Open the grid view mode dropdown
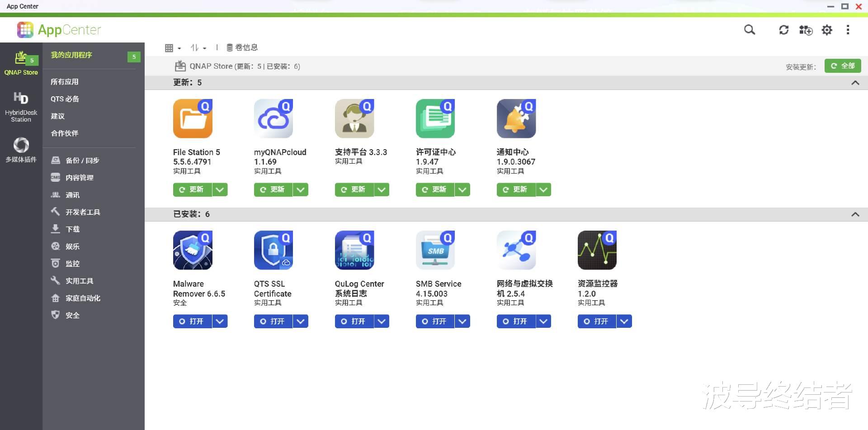Viewport: 868px width, 430px height. (173, 48)
